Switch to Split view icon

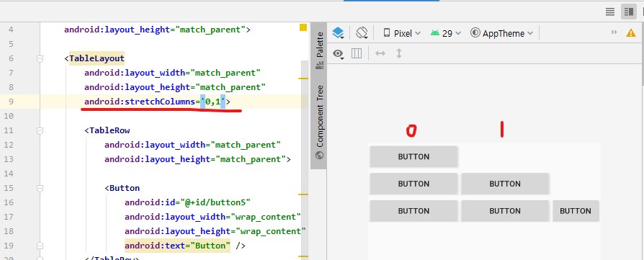pyautogui.click(x=628, y=12)
